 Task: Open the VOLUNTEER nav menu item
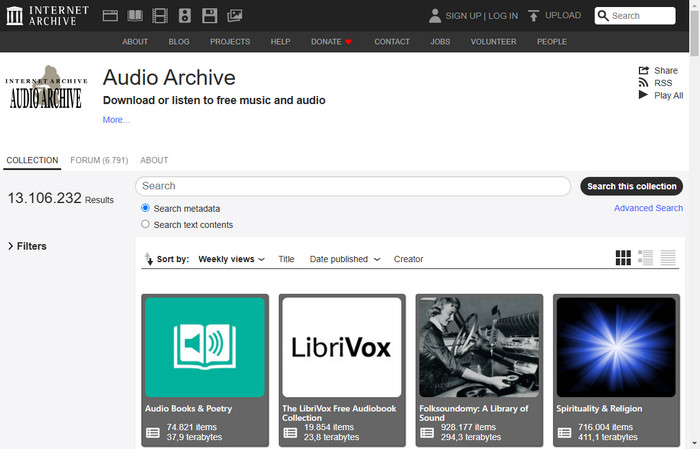(x=493, y=42)
